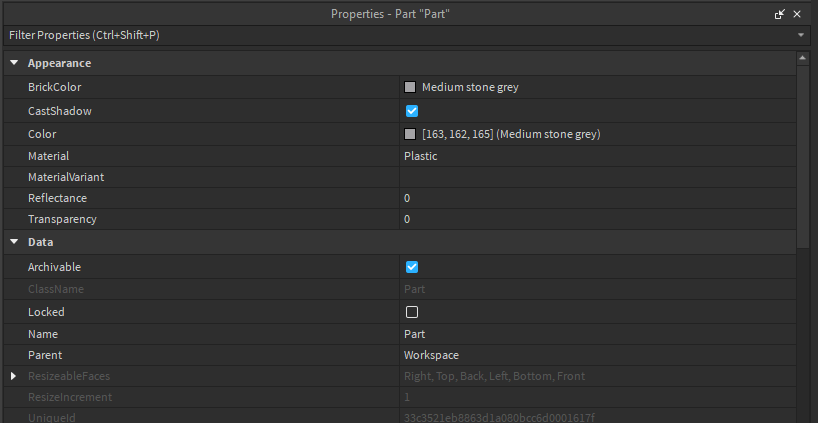This screenshot has width=818, height=423.
Task: Edit the Name field value Part
Action: 597,334
